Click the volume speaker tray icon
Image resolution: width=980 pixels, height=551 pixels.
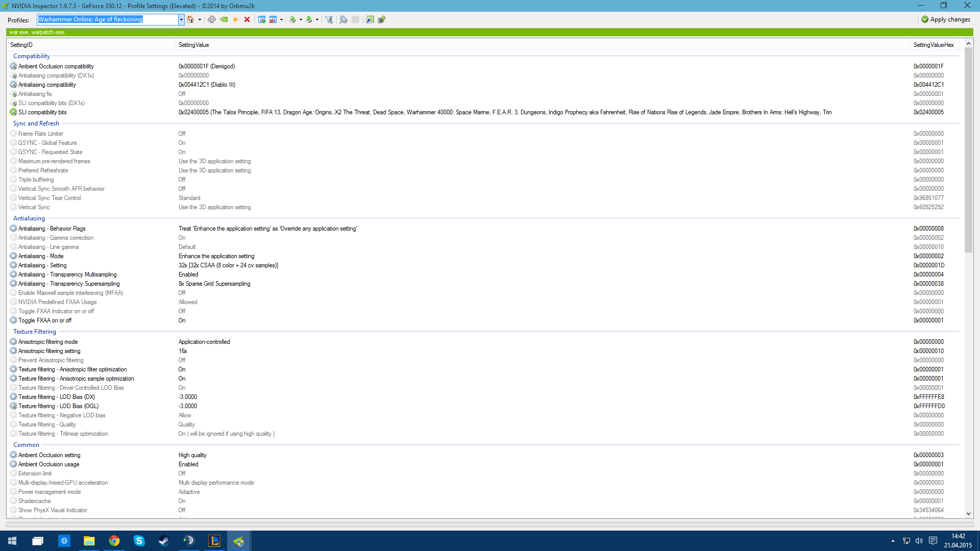[x=919, y=541]
